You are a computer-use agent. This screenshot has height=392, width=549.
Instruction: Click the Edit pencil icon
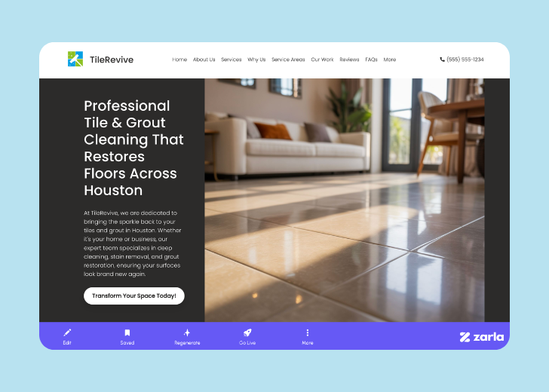click(x=67, y=332)
